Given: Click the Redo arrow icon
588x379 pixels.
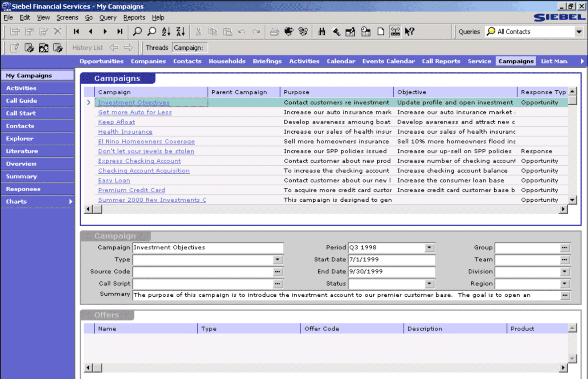Looking at the screenshot, I should [256, 32].
